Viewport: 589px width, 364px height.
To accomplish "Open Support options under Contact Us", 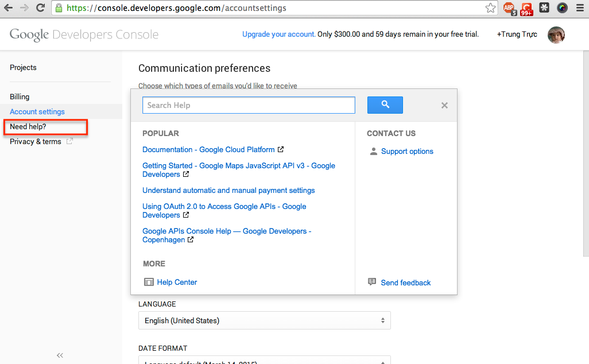I will tap(407, 152).
